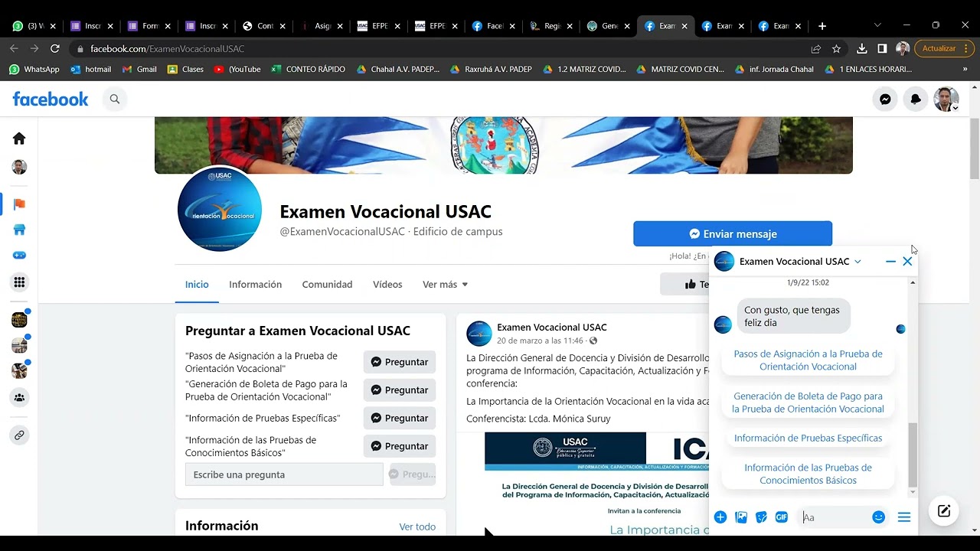Choose a sticker in chat window
This screenshot has height=551, width=980.
761,517
